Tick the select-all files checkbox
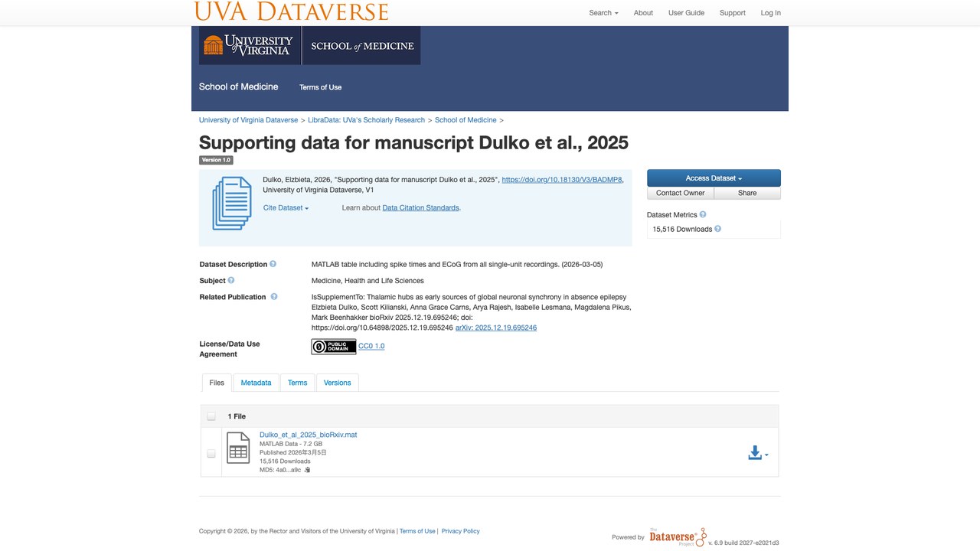The image size is (980, 551). pyautogui.click(x=211, y=416)
